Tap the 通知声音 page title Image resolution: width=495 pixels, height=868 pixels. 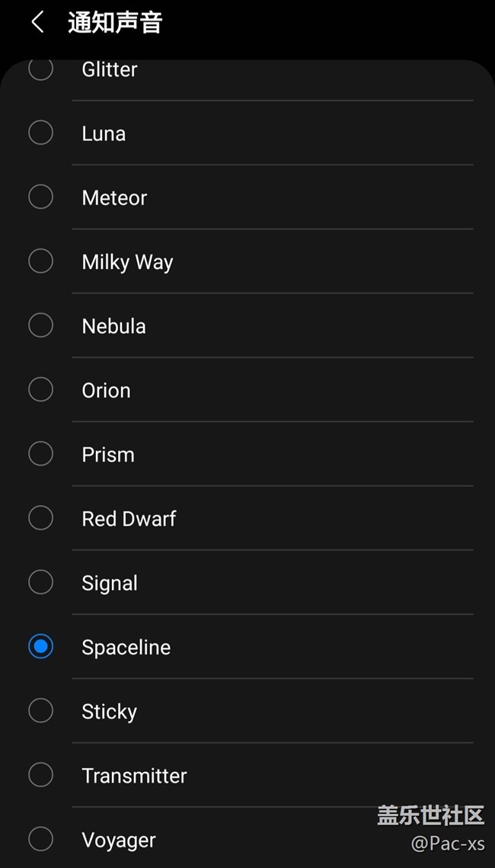pyautogui.click(x=115, y=23)
